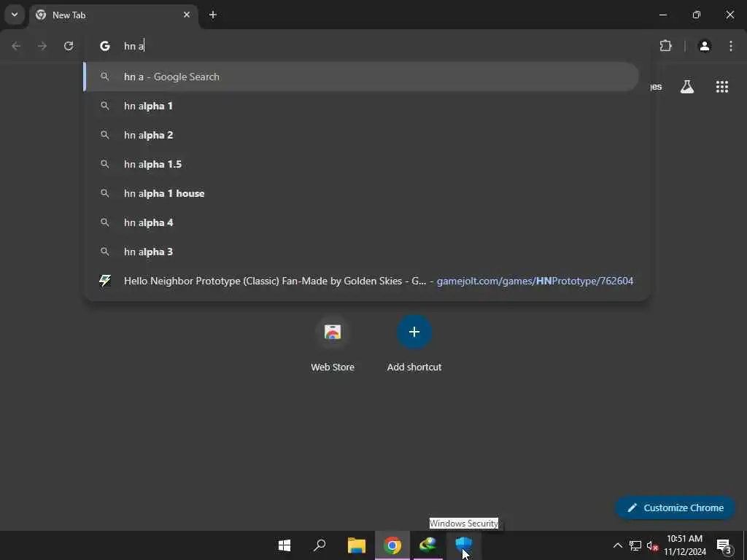The image size is (747, 560).
Task: Go back with the back arrow
Action: pos(16,46)
